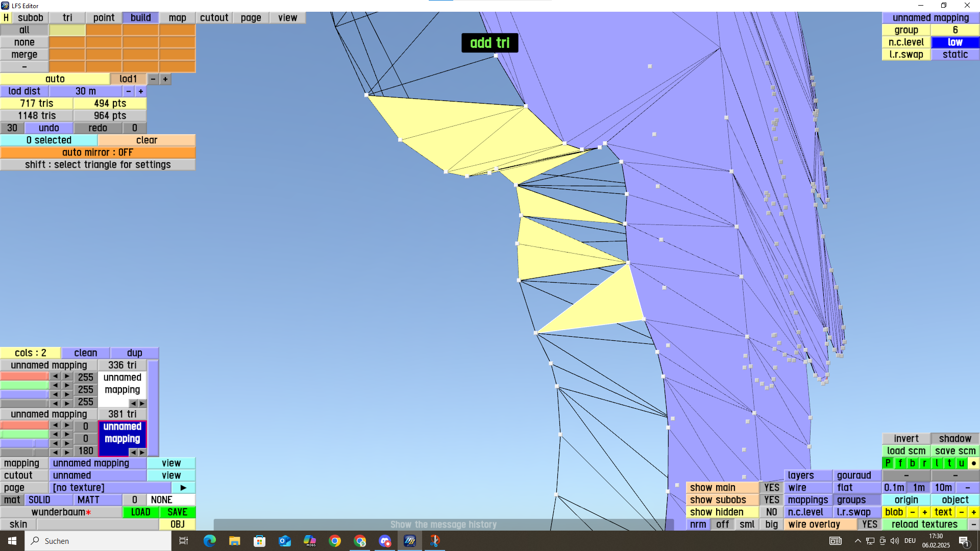Click the P view preset button
The image size is (980, 551).
(x=888, y=463)
